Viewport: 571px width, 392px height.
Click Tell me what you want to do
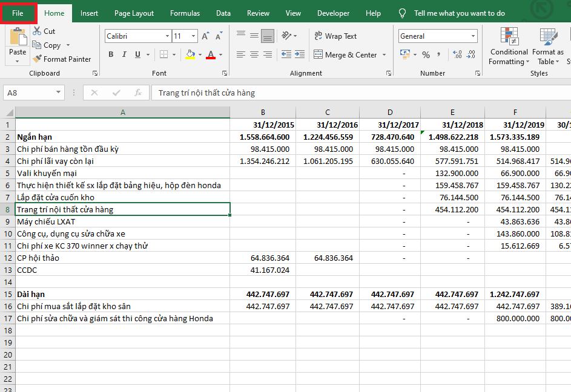(459, 13)
